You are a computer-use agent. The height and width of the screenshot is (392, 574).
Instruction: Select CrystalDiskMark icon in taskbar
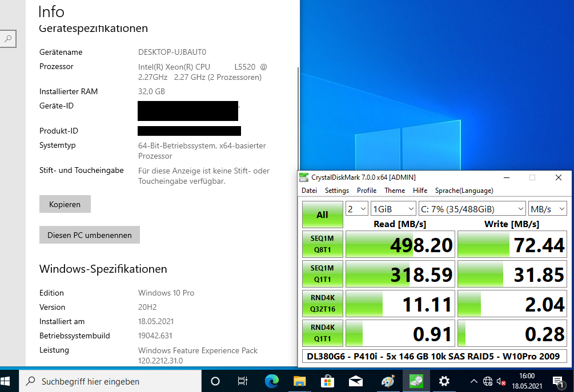416,381
